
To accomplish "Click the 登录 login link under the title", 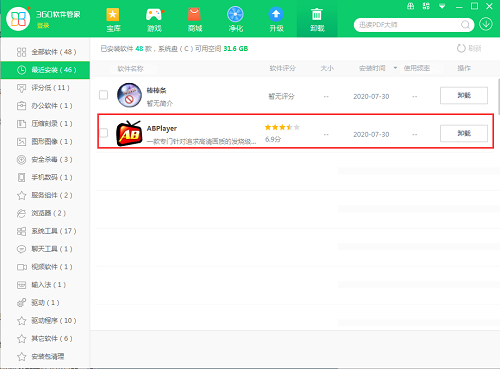I will [43, 26].
